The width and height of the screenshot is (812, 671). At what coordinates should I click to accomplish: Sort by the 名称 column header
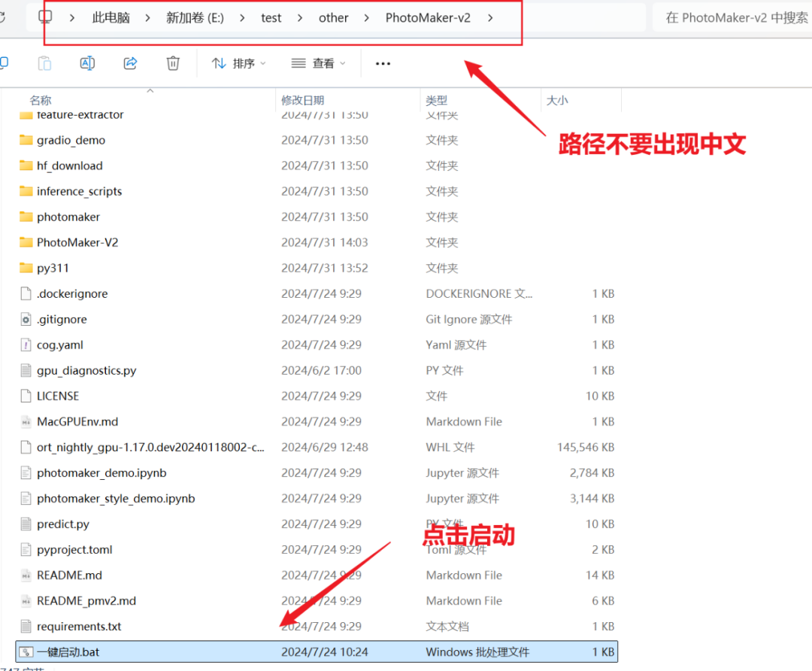[41, 100]
